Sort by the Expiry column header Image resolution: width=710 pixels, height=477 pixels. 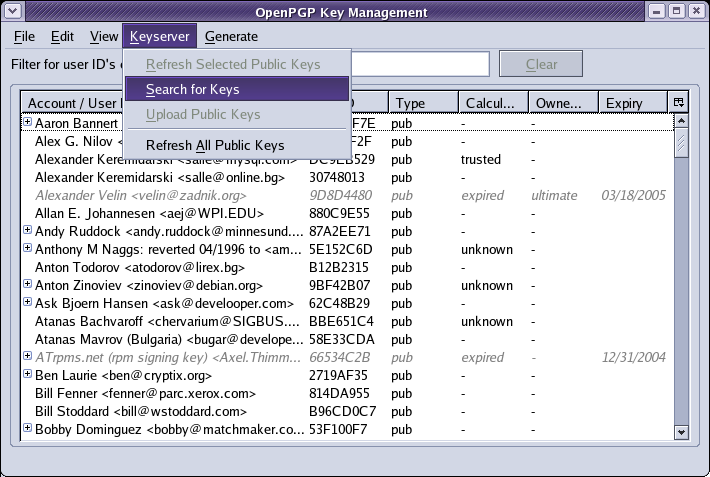click(x=633, y=103)
